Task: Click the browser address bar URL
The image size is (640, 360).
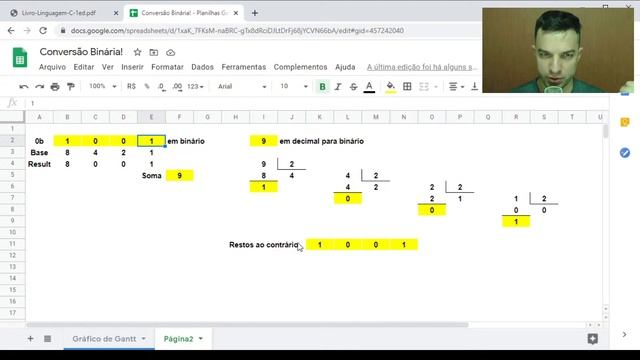Action: (x=237, y=31)
